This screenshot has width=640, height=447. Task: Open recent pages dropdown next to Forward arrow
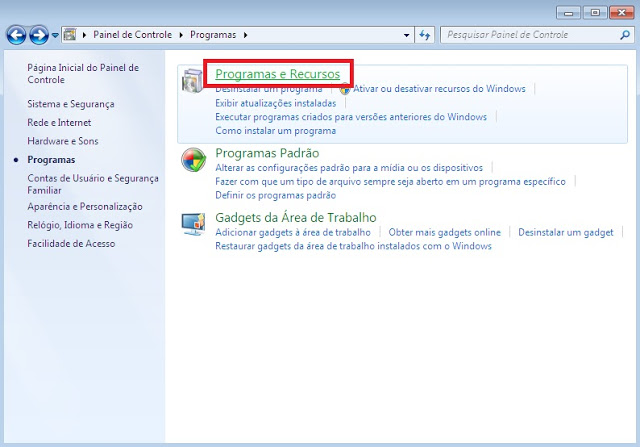(55, 36)
